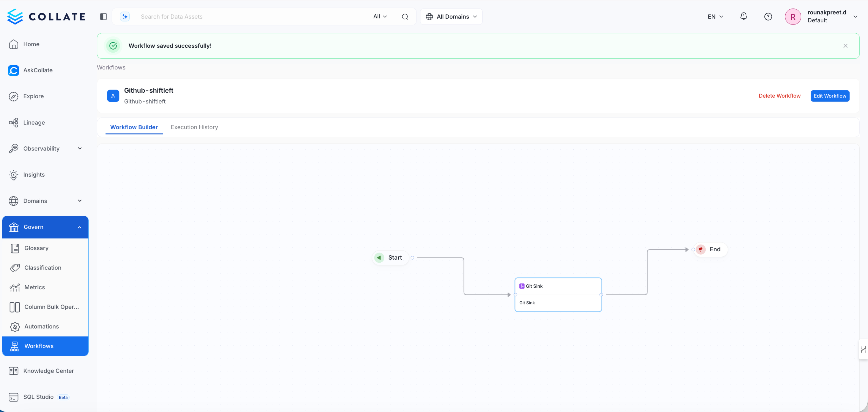Open the Lineage view
This screenshot has width=868, height=412.
click(34, 122)
